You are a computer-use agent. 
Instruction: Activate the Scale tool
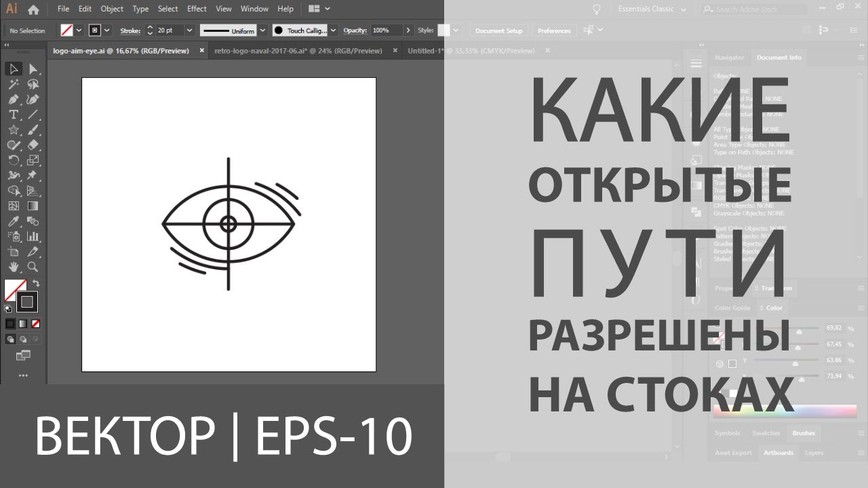tap(33, 160)
